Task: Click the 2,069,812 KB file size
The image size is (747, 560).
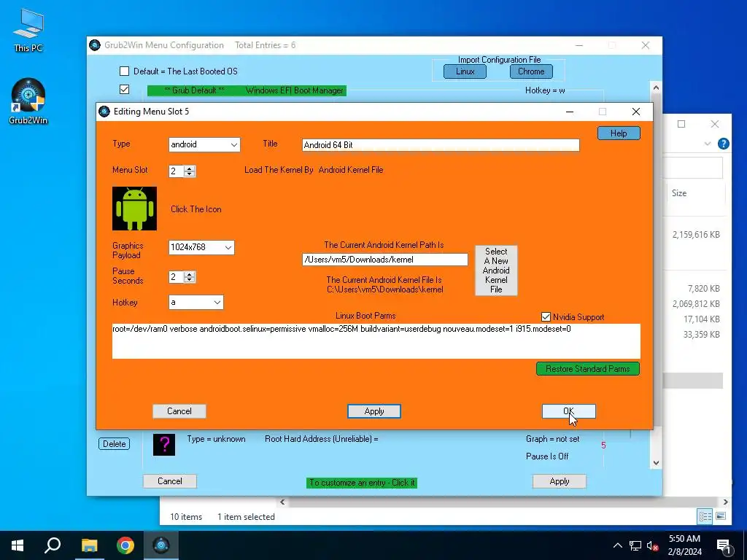Action: coord(696,304)
